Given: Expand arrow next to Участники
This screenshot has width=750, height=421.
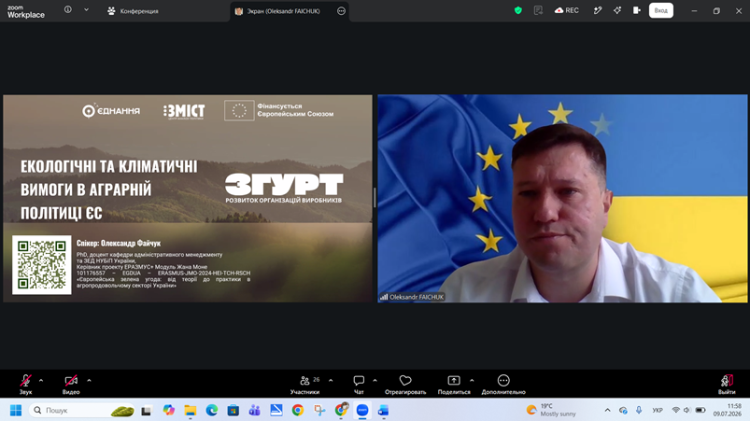Looking at the screenshot, I should (x=331, y=381).
